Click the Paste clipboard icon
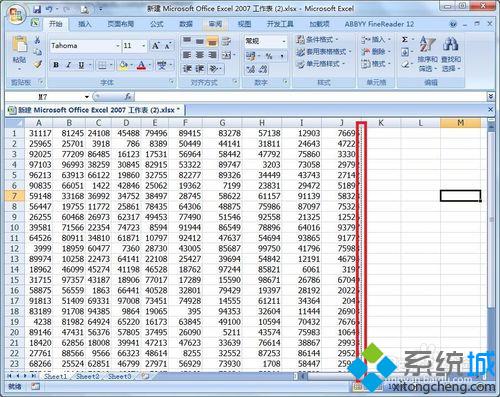500x397 pixels. click(x=19, y=45)
